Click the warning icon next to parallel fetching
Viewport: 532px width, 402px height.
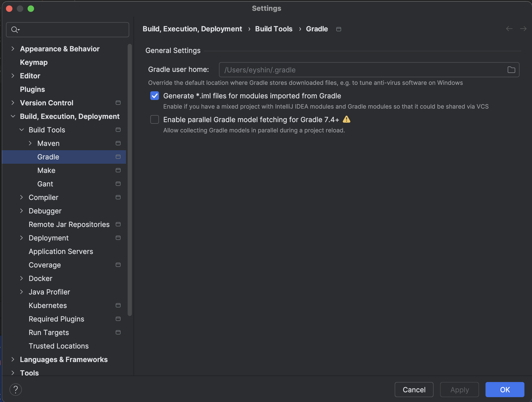[x=346, y=119]
